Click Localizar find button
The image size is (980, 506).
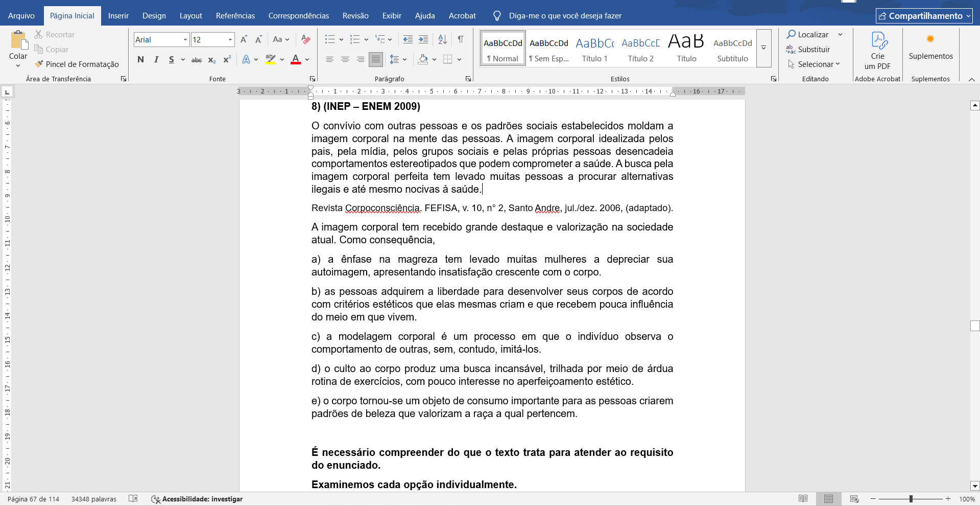coord(808,34)
